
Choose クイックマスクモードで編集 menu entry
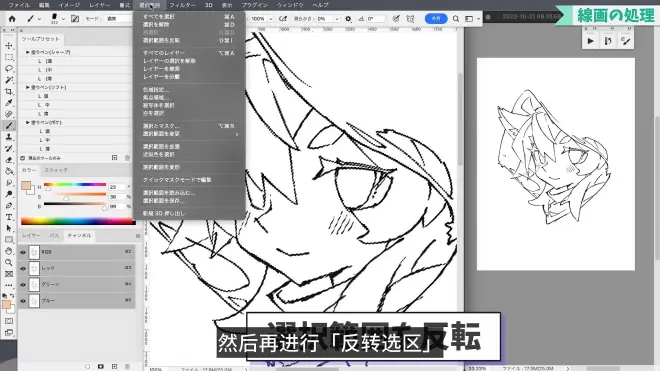[x=177, y=180]
